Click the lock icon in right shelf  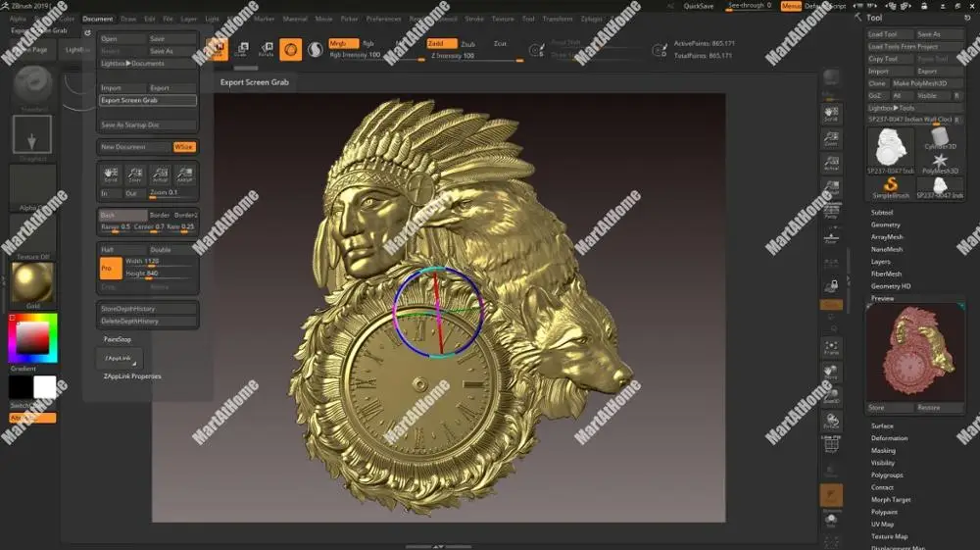(x=831, y=286)
